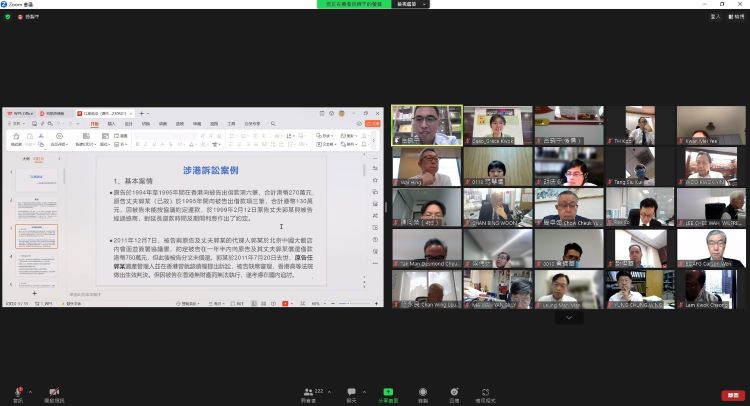Open view options dropdown next to green banner
This screenshot has height=406, width=750.
(411, 4)
